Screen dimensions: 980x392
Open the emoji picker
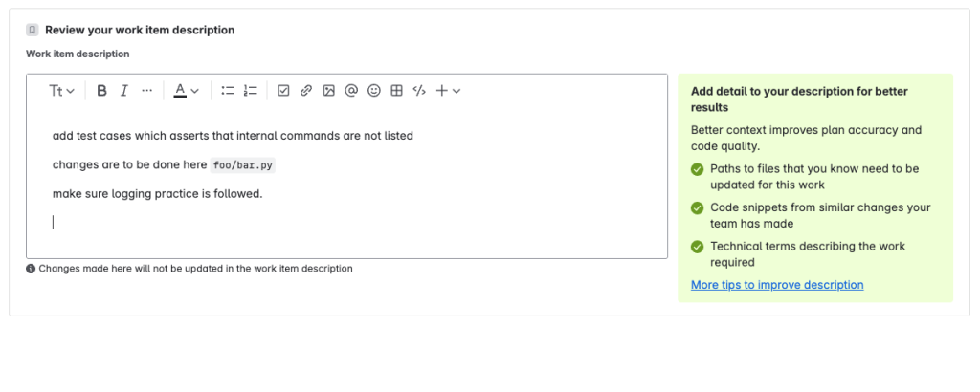(x=374, y=91)
